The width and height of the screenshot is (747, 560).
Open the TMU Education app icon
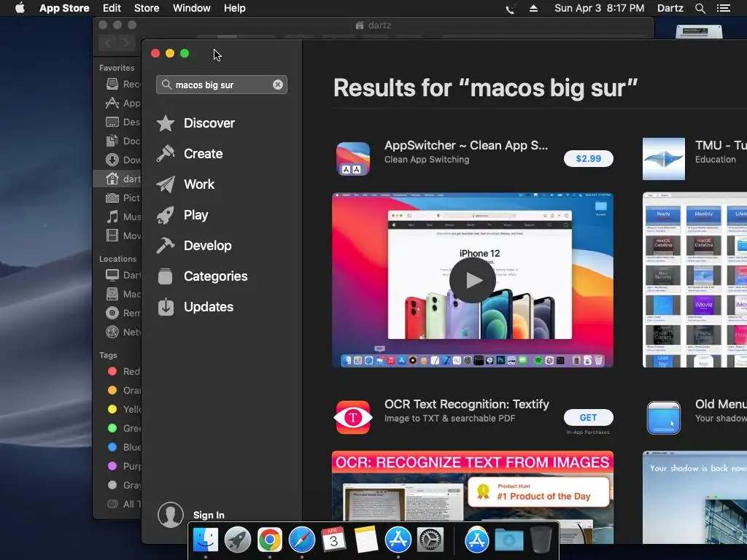[x=664, y=159]
